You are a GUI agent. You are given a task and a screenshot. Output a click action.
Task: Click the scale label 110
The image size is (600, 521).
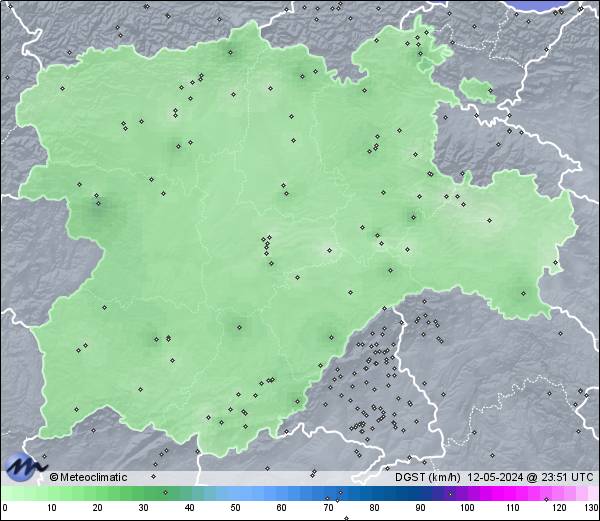[x=513, y=508]
